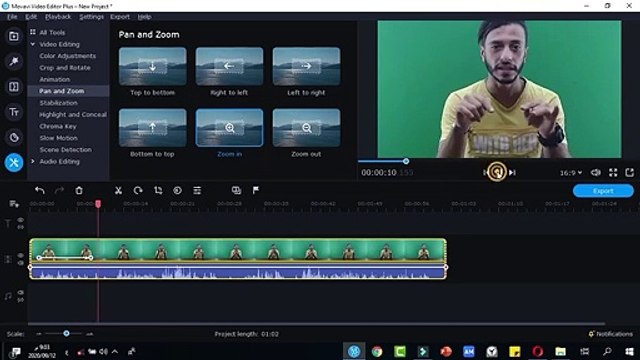Image resolution: width=640 pixels, height=360 pixels.
Task: Toggle video track mute icon
Action: [20, 263]
